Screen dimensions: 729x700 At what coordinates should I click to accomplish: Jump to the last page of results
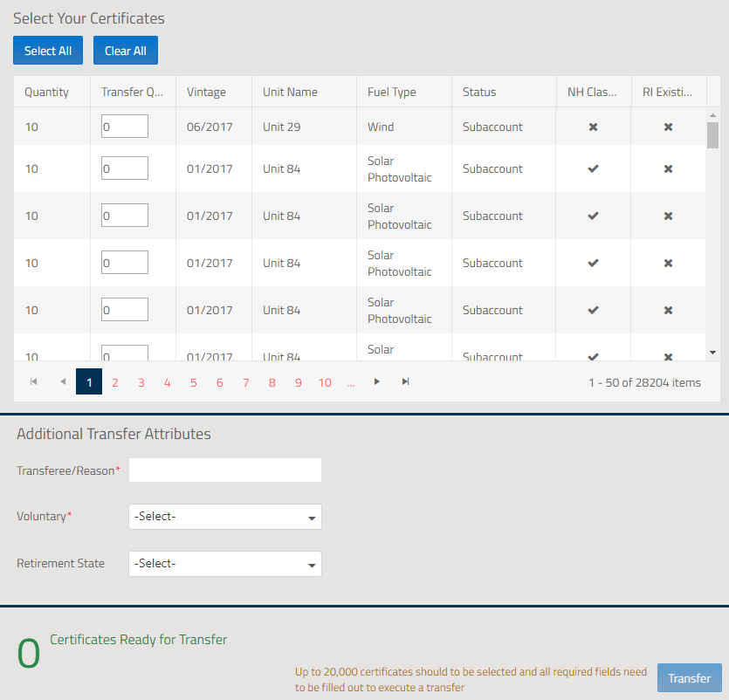[405, 382]
